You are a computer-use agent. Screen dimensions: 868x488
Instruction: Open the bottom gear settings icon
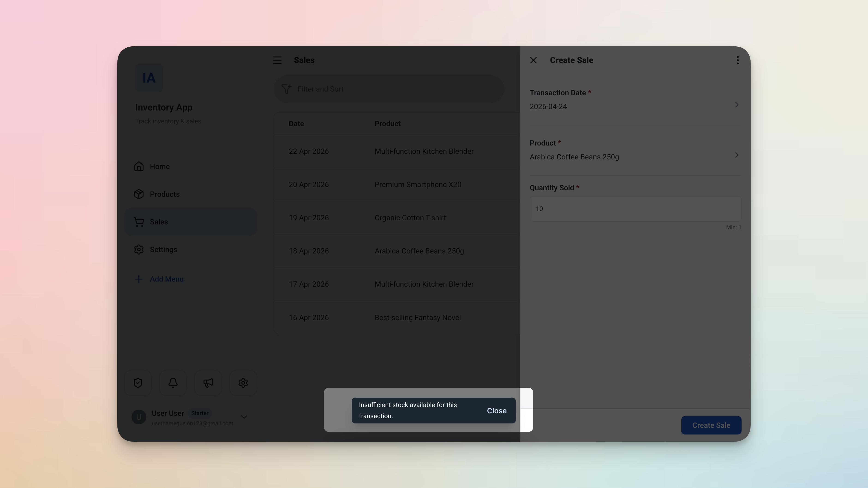[243, 383]
